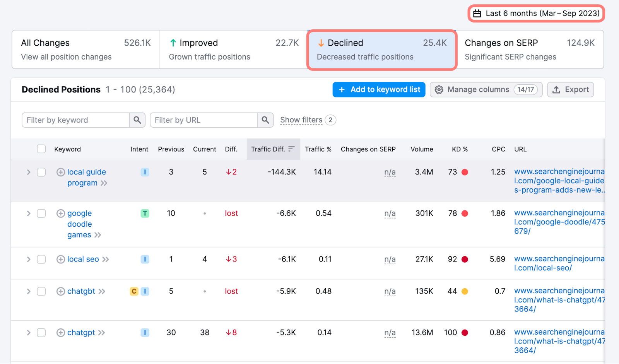Screen dimensions: 619x364
Task: Click the plus icon beside google doodle games
Action: 61,214
